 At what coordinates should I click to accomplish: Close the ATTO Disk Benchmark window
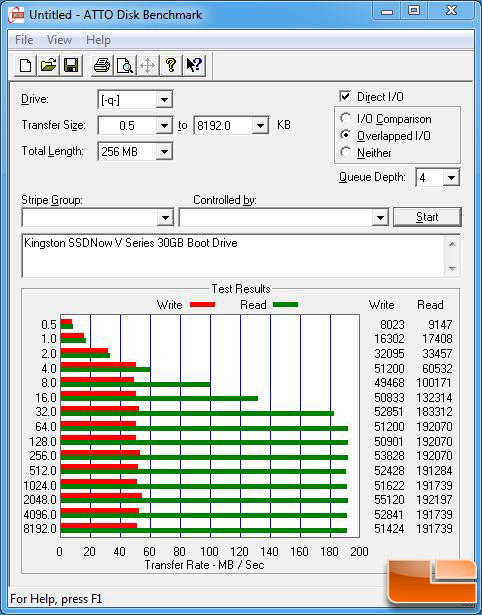(451, 11)
